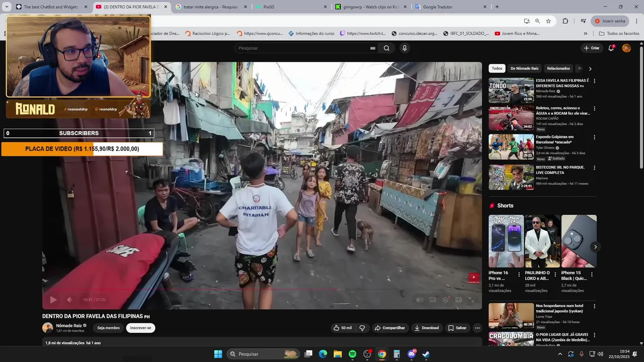Screen dimensions: 644x362
Task: Open the Todos os favoritos folder
Action: 619,34
